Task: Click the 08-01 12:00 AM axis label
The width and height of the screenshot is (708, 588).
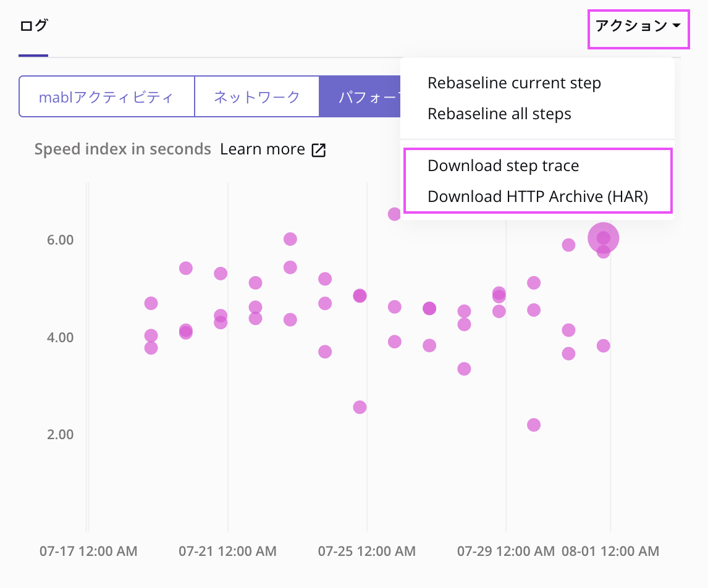Action: (610, 551)
